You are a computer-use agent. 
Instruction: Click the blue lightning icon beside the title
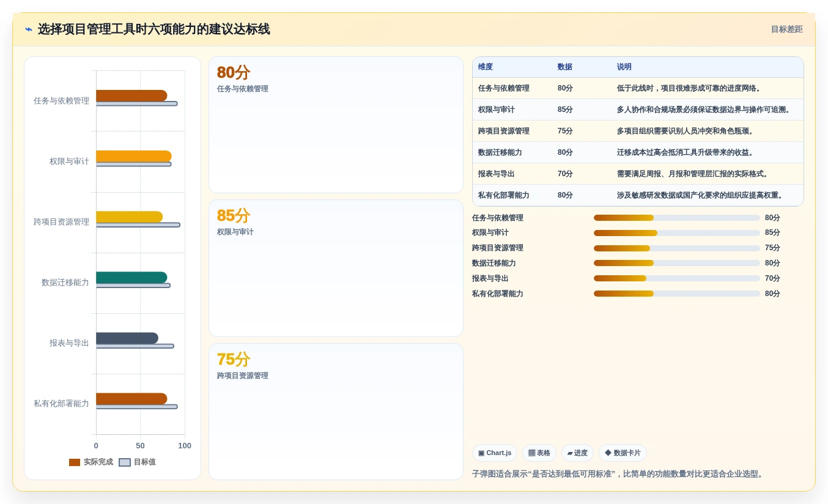(29, 29)
